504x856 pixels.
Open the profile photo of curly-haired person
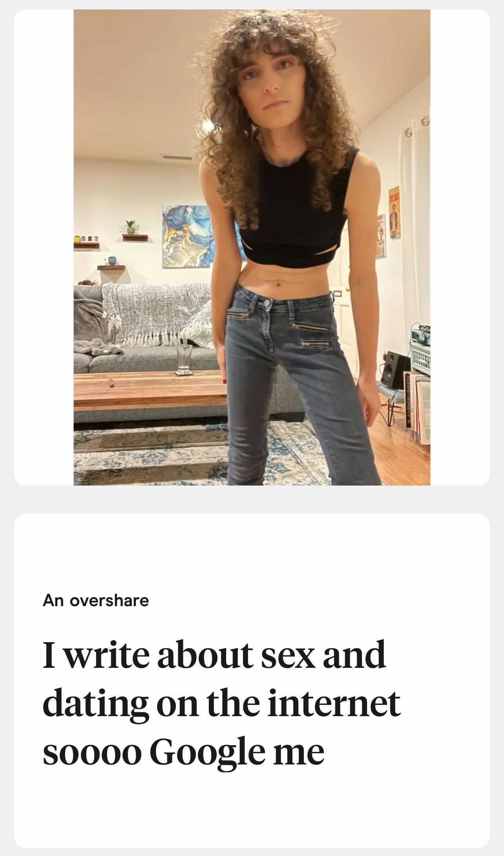[x=252, y=247]
